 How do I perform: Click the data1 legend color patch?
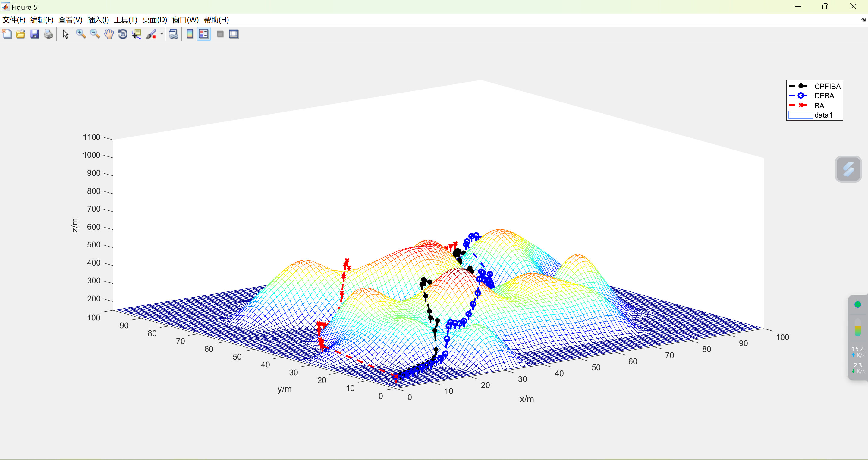[x=800, y=115]
